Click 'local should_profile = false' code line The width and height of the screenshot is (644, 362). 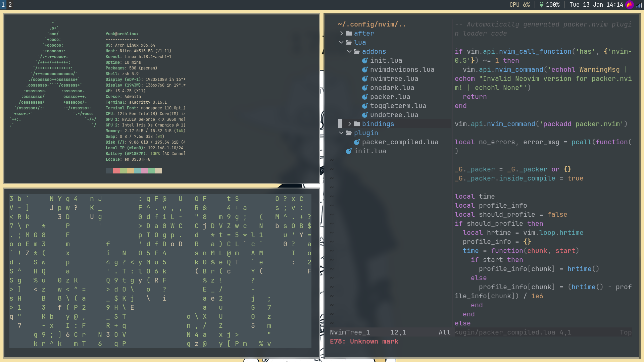(x=511, y=214)
